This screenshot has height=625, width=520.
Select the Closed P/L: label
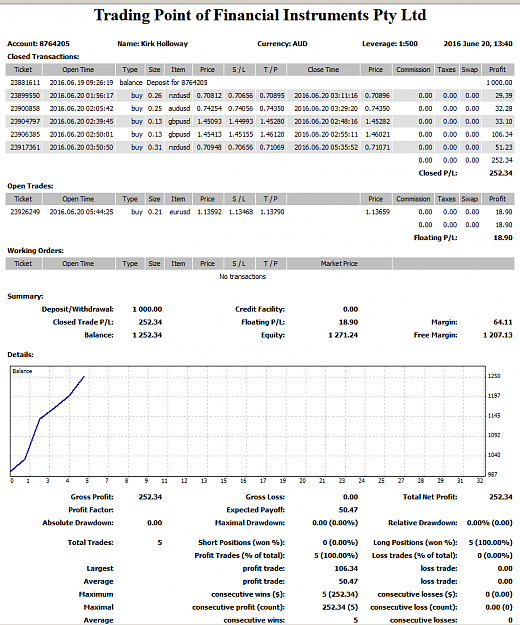point(438,173)
